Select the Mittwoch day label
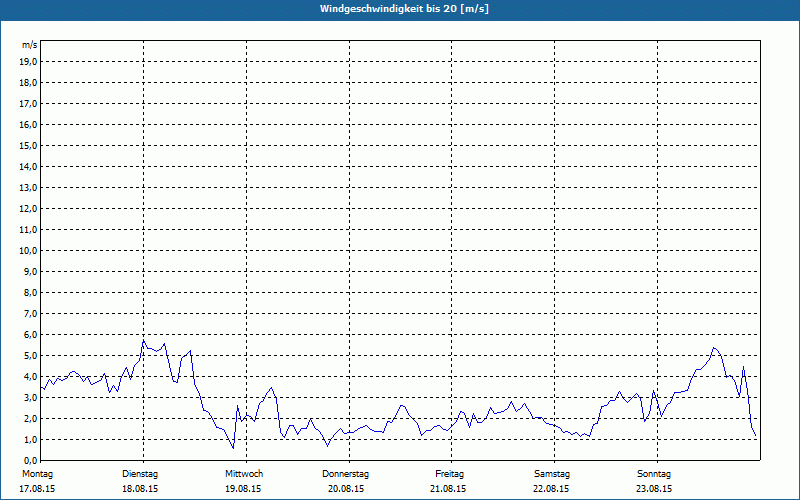Screen dimensions: 800x500 (244, 474)
